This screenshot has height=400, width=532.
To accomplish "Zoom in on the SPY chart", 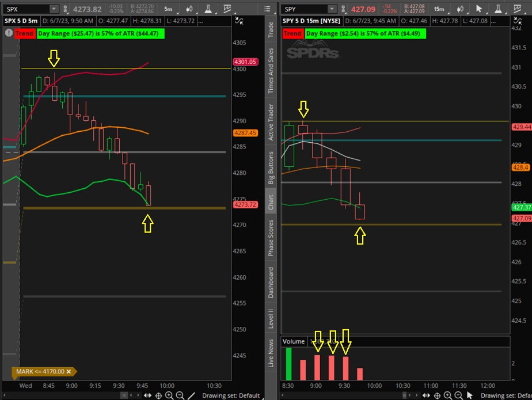I will [448, 395].
